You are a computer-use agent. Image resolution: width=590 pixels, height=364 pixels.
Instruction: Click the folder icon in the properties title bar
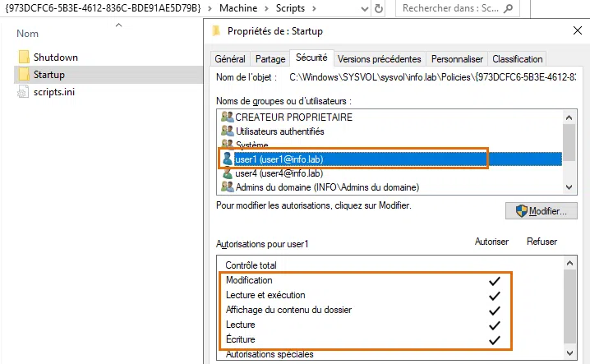[216, 31]
